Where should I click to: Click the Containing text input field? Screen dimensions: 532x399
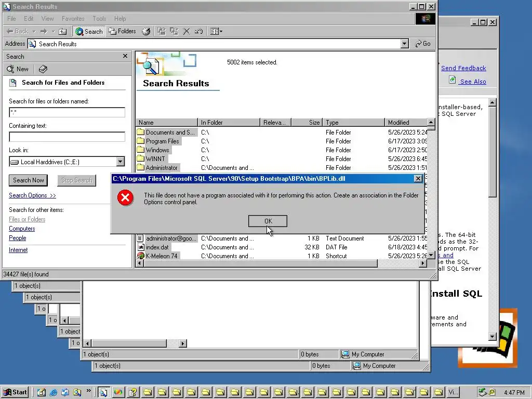coord(67,137)
